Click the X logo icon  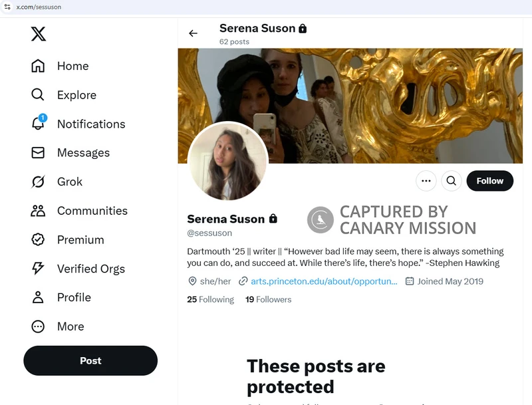pyautogui.click(x=39, y=34)
